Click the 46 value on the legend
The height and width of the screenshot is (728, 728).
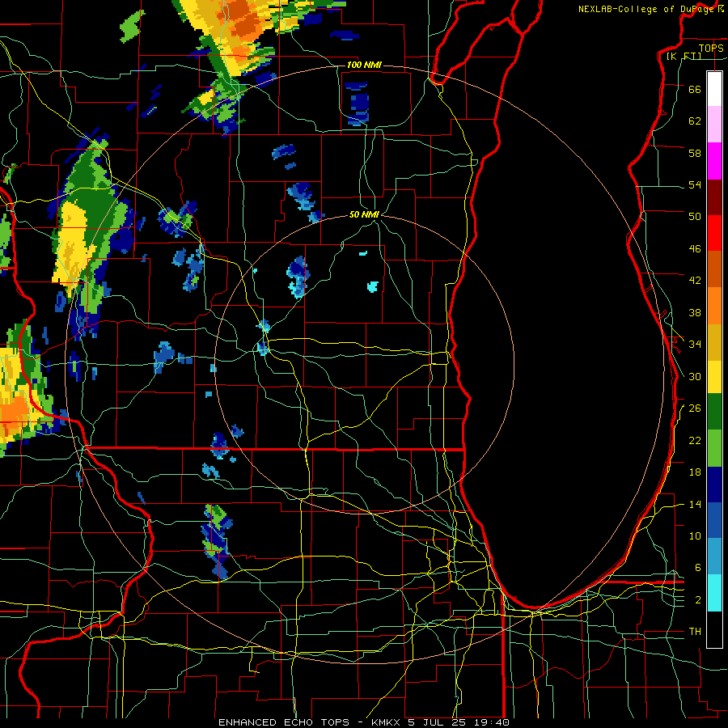(695, 249)
